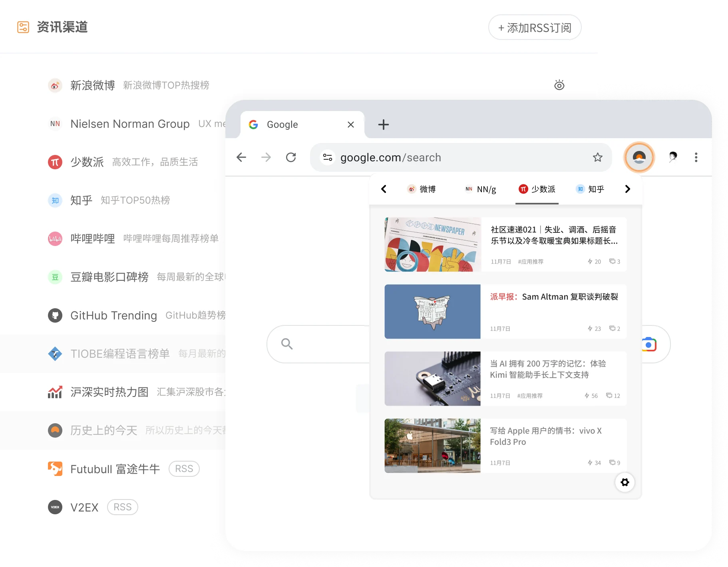
Task: Click the Nielsen Norman Group NN icon
Action: point(55,124)
